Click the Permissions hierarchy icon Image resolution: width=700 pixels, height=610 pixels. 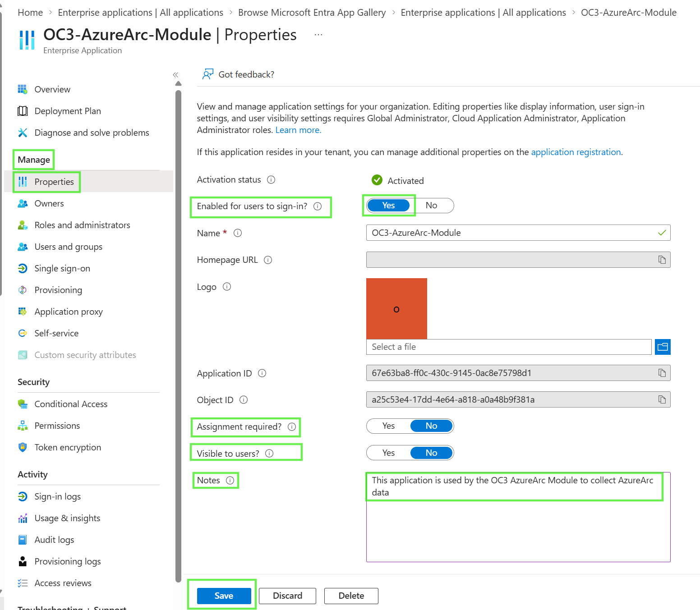click(23, 426)
